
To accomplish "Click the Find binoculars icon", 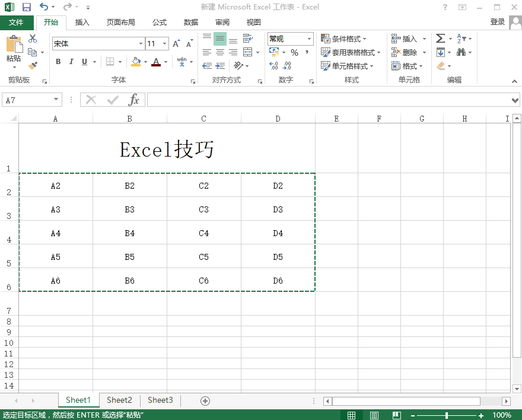I will pos(461,52).
